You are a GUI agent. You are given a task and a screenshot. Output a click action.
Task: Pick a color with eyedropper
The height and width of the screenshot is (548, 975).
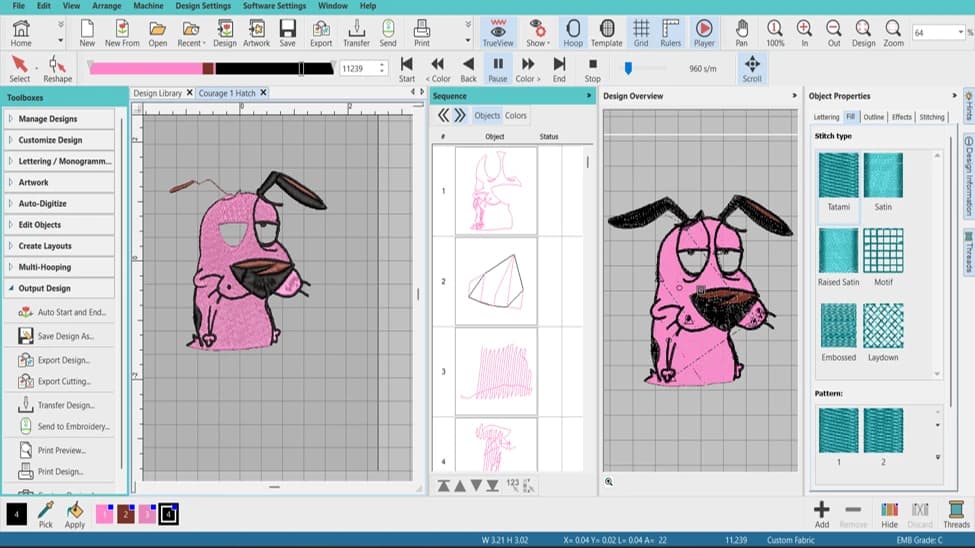45,514
